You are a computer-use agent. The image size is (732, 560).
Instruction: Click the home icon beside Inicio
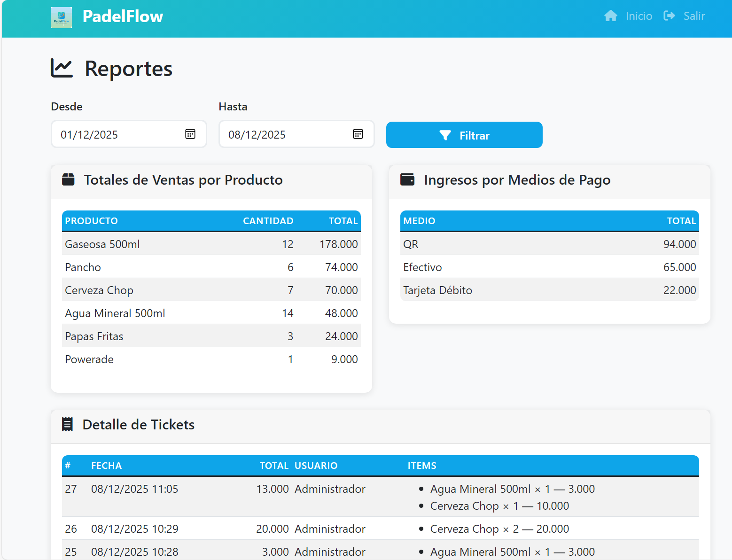point(610,16)
